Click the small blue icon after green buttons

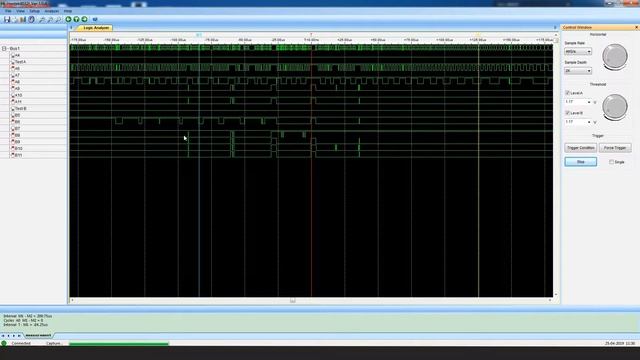(x=95, y=19)
